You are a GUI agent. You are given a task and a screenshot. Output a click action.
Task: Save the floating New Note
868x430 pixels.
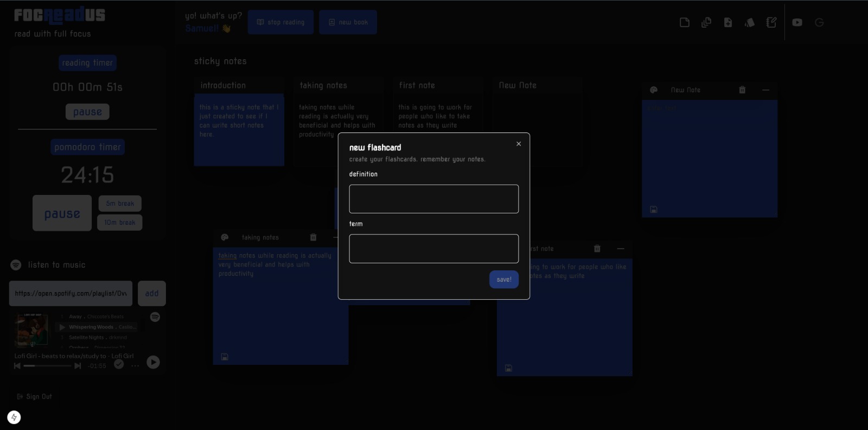(x=654, y=210)
